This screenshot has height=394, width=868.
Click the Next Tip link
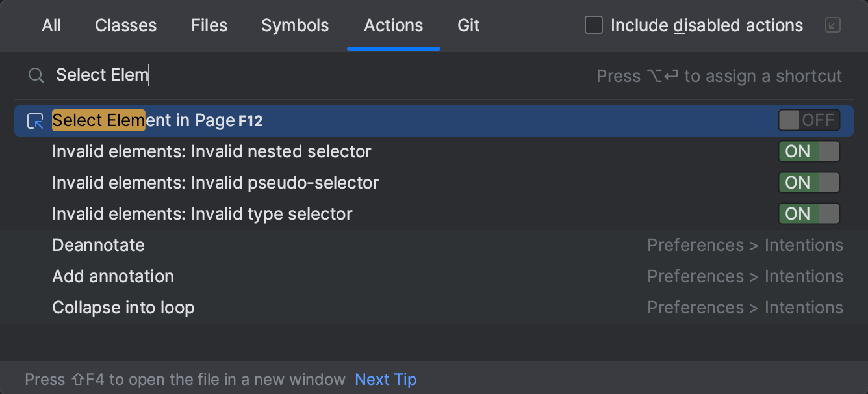coord(385,379)
